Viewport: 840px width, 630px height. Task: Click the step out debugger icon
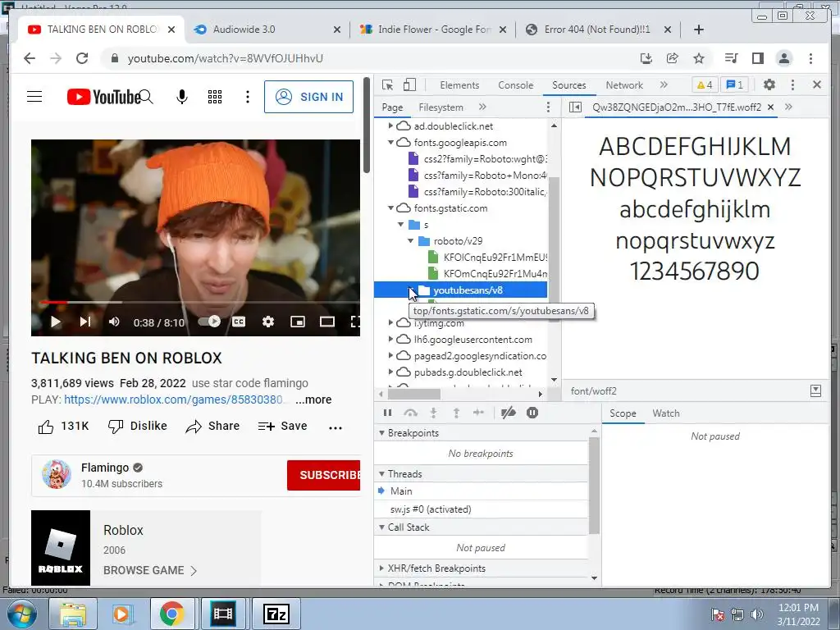pos(456,413)
